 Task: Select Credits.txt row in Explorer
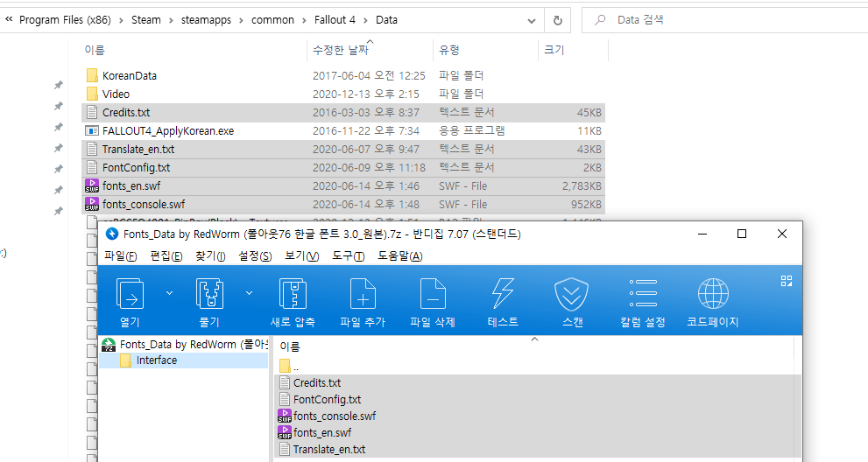[x=343, y=112]
